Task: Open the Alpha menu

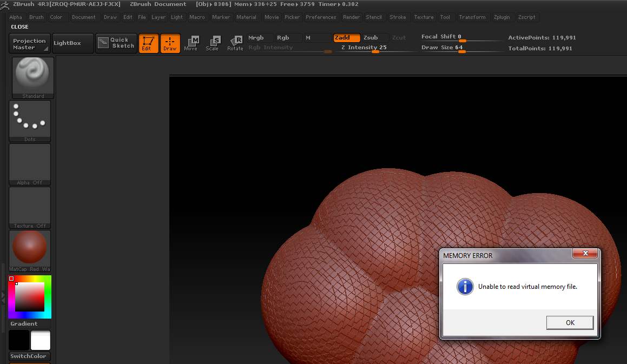Action: click(x=16, y=17)
